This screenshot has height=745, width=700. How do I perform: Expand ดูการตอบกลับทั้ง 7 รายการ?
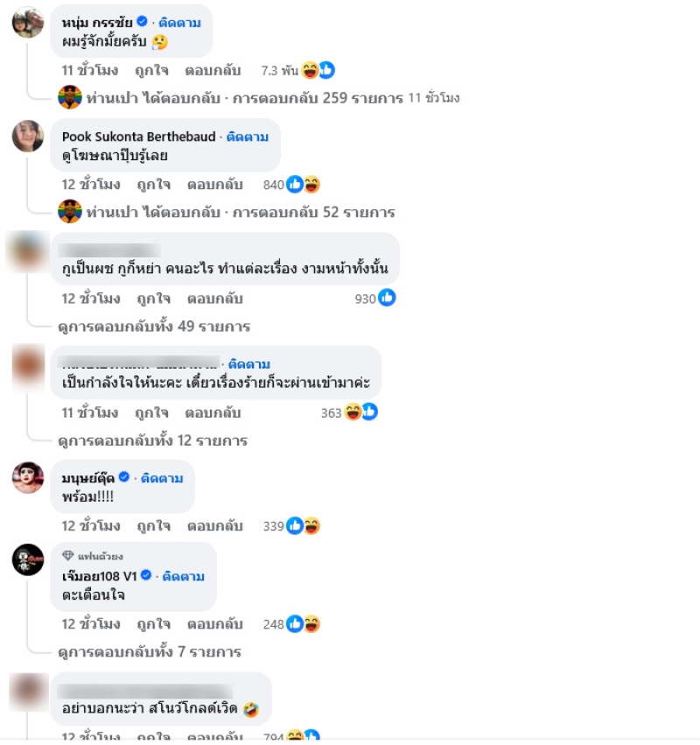point(150,652)
